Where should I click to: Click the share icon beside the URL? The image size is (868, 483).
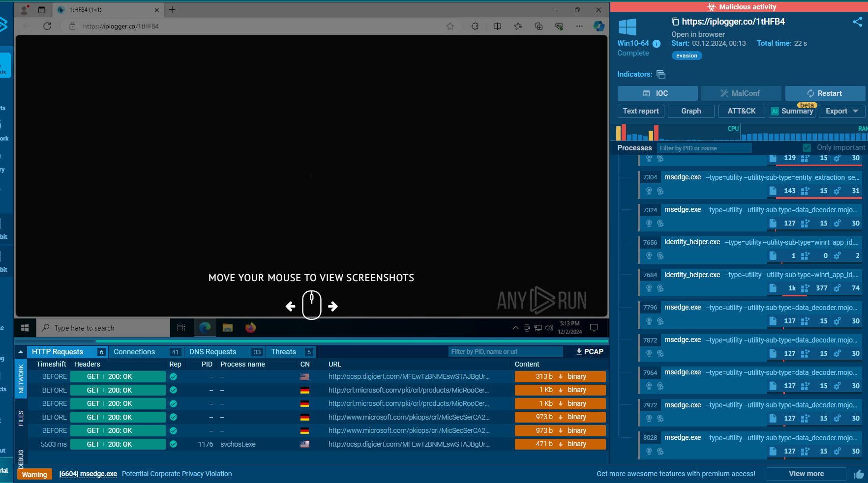click(x=857, y=22)
